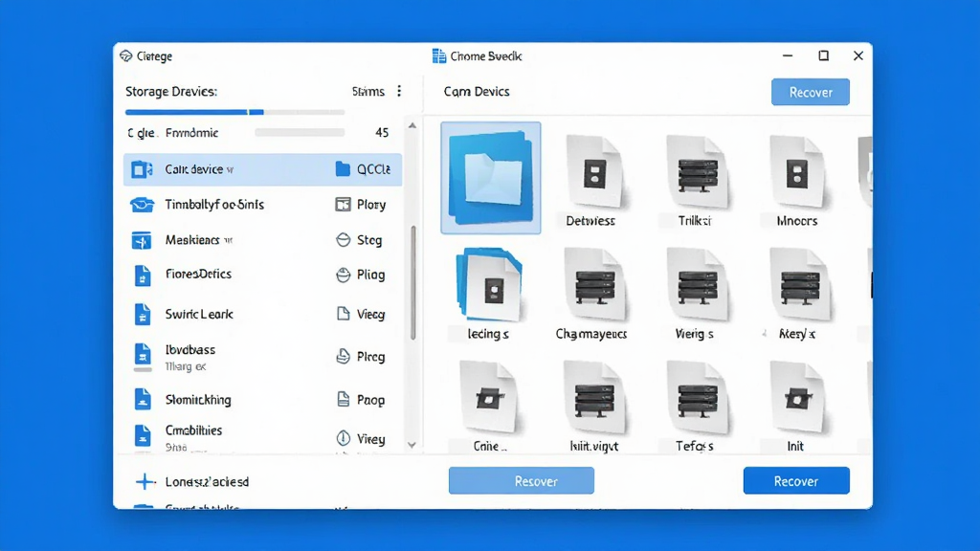Click the file icon left of Swiric Leark
The image size is (980, 551).
[x=143, y=314]
